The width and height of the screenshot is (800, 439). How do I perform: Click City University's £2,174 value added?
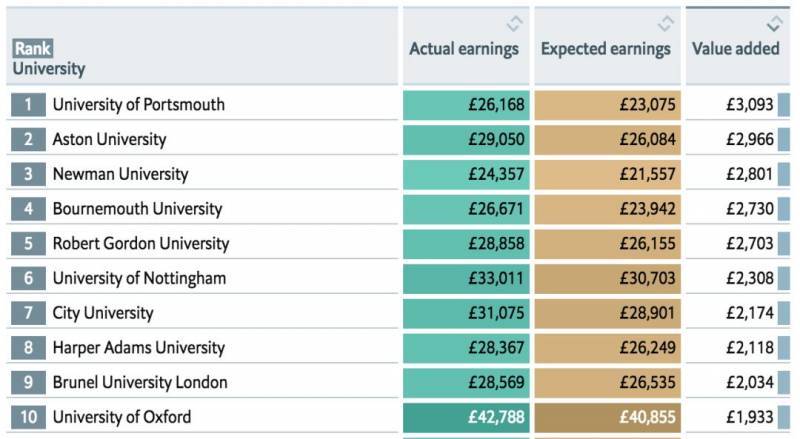pyautogui.click(x=749, y=313)
